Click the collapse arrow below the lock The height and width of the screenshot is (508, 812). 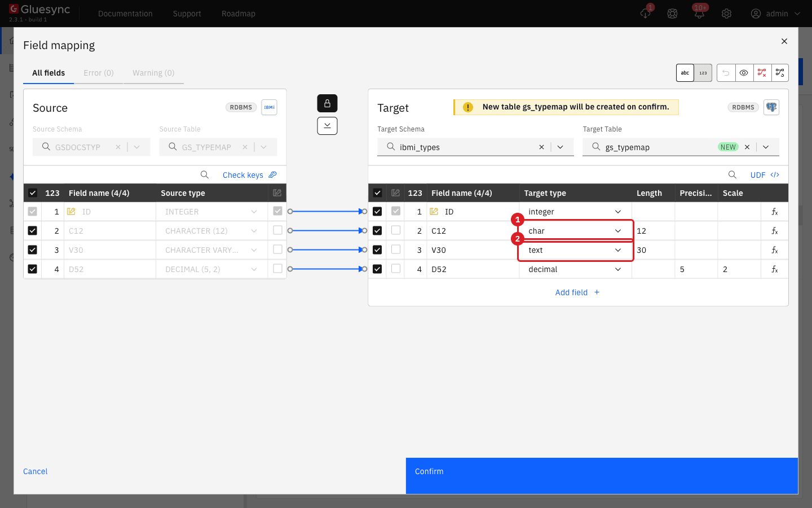pyautogui.click(x=327, y=126)
